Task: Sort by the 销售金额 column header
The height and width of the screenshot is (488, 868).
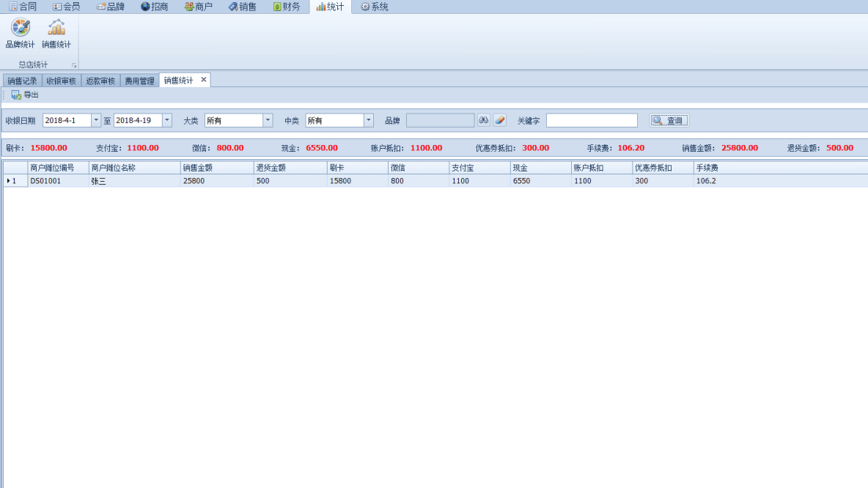Action: click(x=217, y=168)
